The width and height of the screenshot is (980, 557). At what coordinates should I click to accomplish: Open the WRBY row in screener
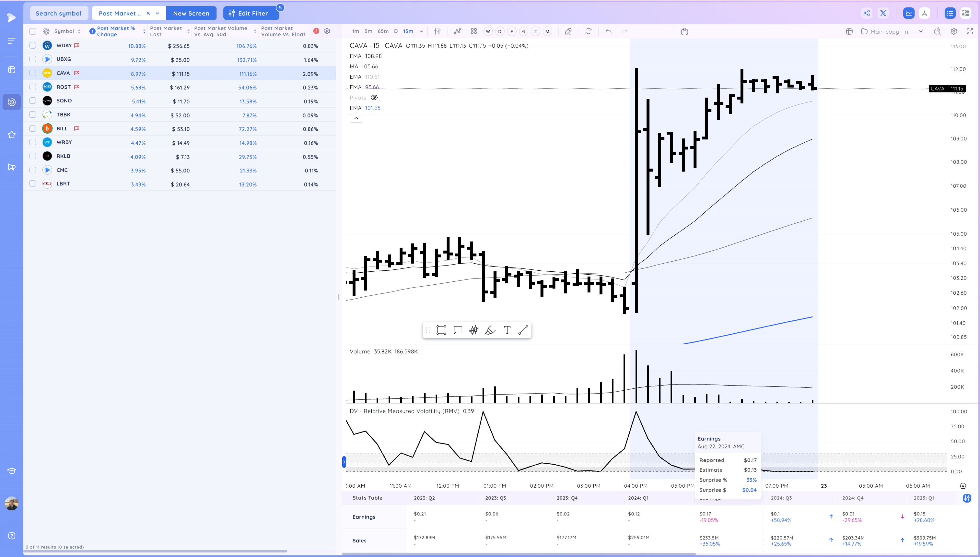coord(180,142)
